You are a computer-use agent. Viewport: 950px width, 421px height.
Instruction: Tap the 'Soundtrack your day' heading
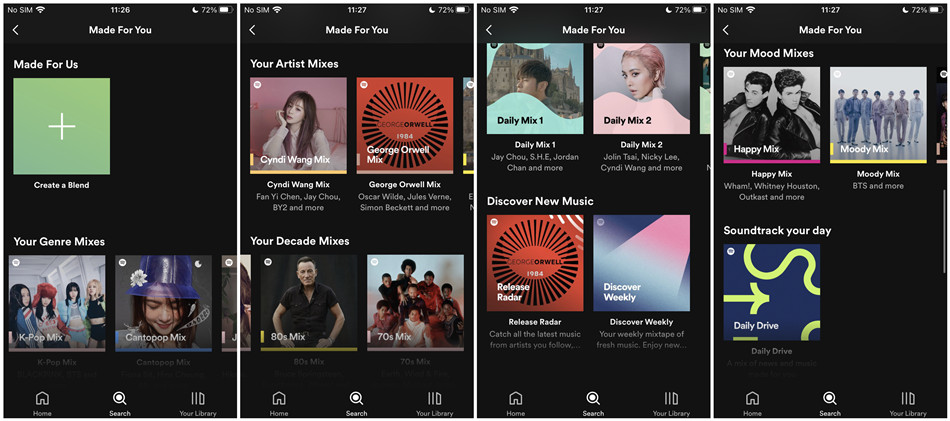tap(777, 230)
